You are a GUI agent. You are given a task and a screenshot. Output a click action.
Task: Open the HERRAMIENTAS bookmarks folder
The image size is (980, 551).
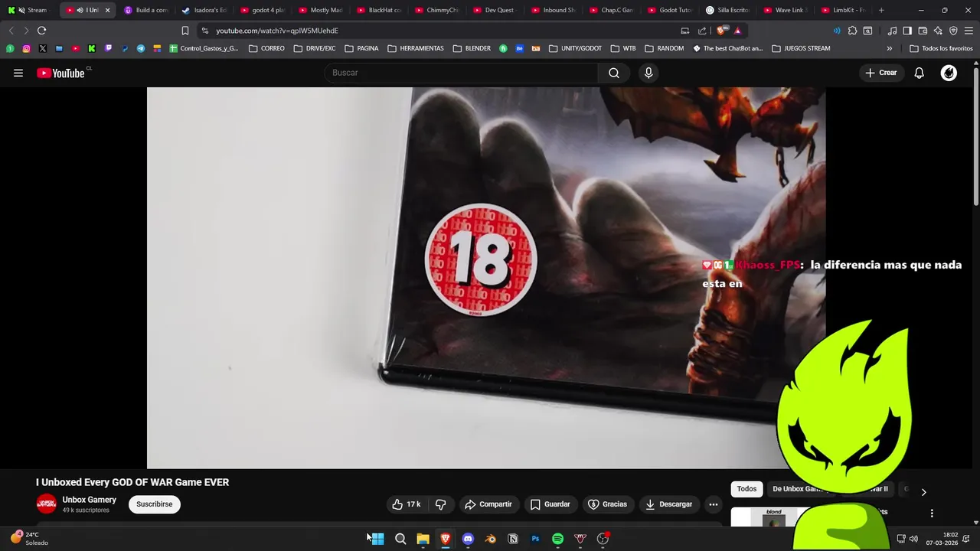pos(416,48)
